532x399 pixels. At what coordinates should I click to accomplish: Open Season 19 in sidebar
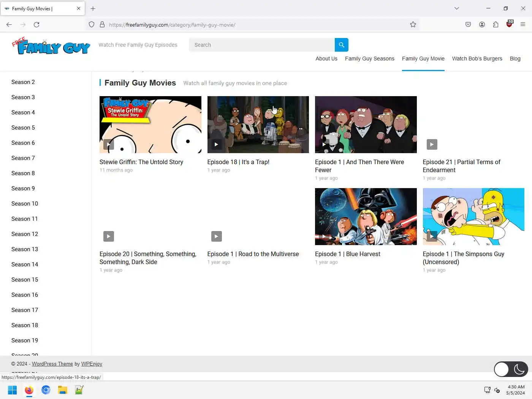click(25, 340)
